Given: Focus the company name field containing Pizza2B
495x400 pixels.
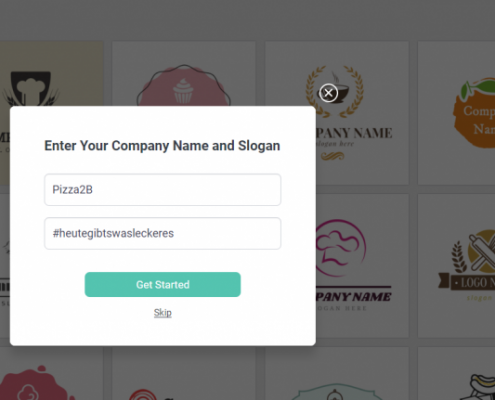Looking at the screenshot, I should 163,190.
